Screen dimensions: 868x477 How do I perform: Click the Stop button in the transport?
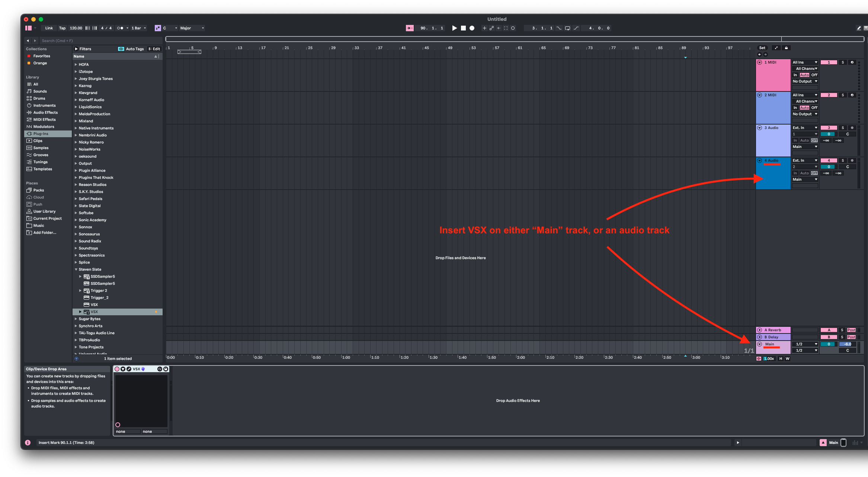463,28
